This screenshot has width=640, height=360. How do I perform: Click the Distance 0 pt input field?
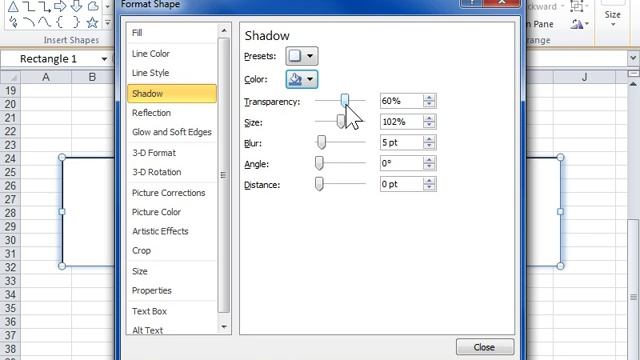pyautogui.click(x=401, y=184)
